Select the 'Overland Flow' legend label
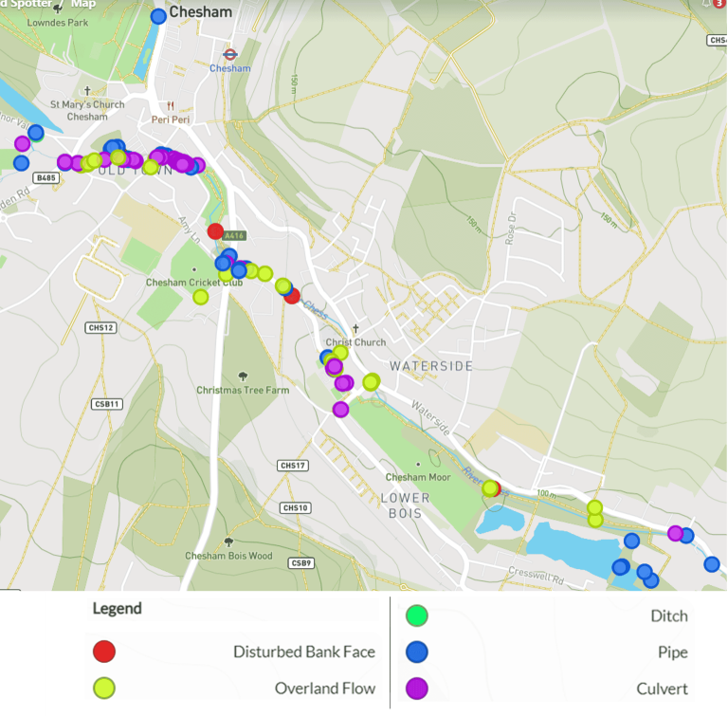728x716 pixels. point(325,688)
